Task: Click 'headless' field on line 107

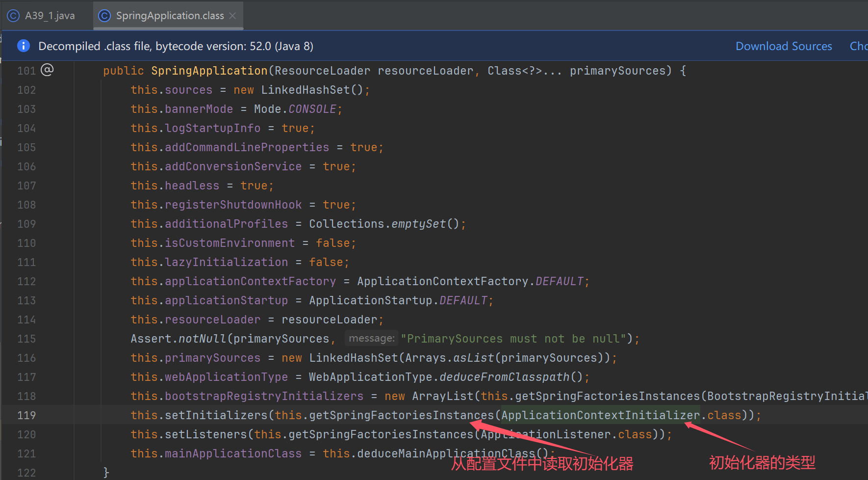Action: click(192, 186)
